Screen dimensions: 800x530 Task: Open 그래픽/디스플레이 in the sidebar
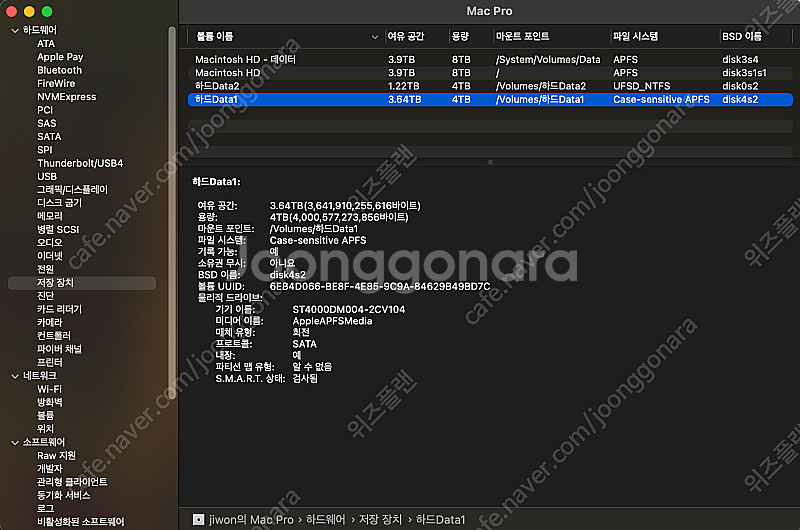(72, 190)
